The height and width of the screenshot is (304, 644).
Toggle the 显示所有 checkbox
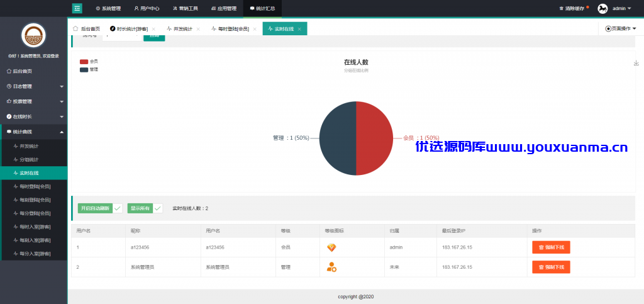145,208
